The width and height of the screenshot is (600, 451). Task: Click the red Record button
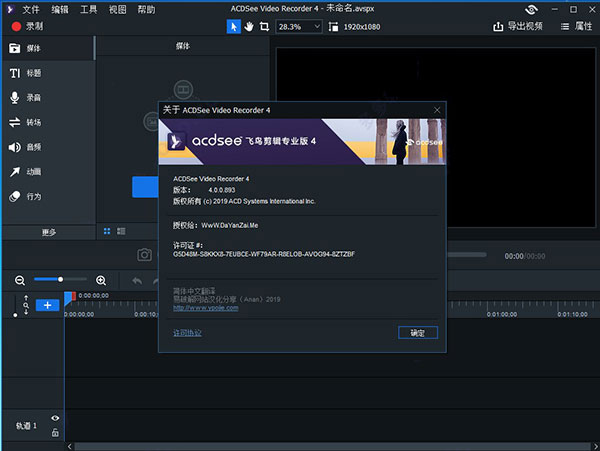point(26,27)
